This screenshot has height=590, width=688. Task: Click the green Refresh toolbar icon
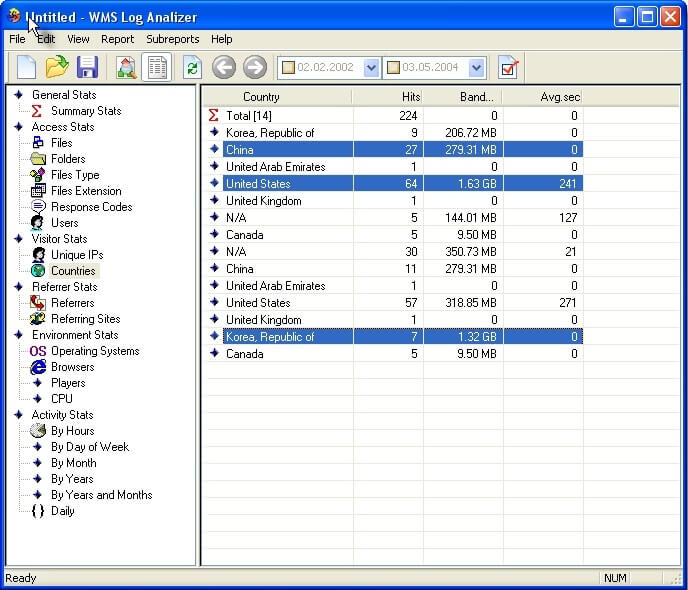pos(192,68)
